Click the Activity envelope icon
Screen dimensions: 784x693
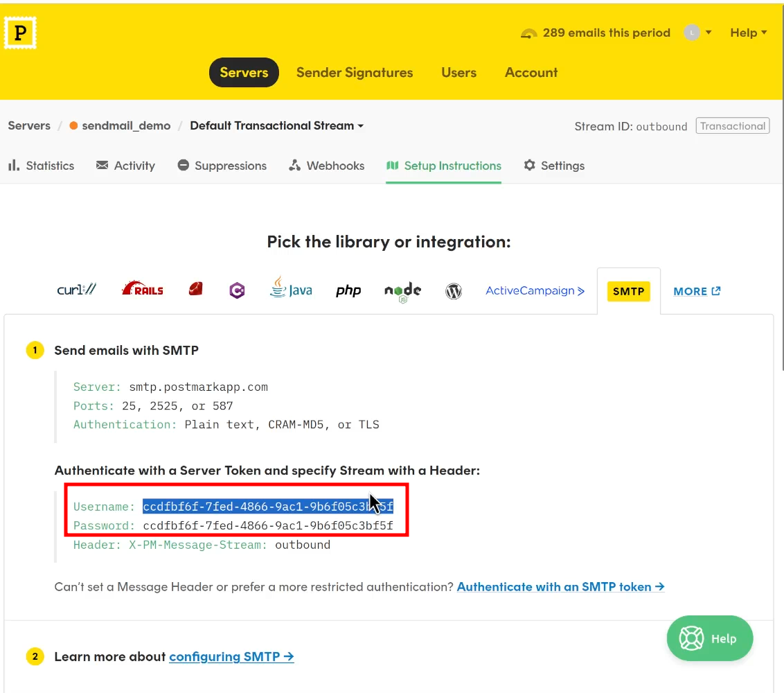click(102, 165)
